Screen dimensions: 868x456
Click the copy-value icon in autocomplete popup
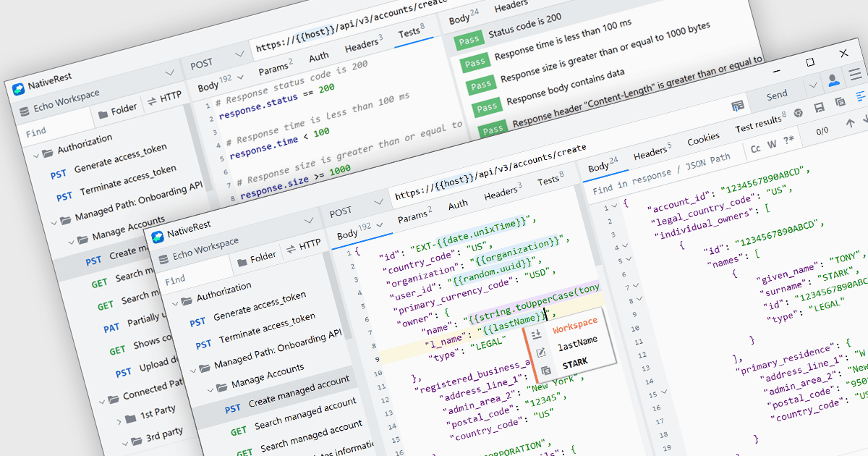click(x=546, y=370)
